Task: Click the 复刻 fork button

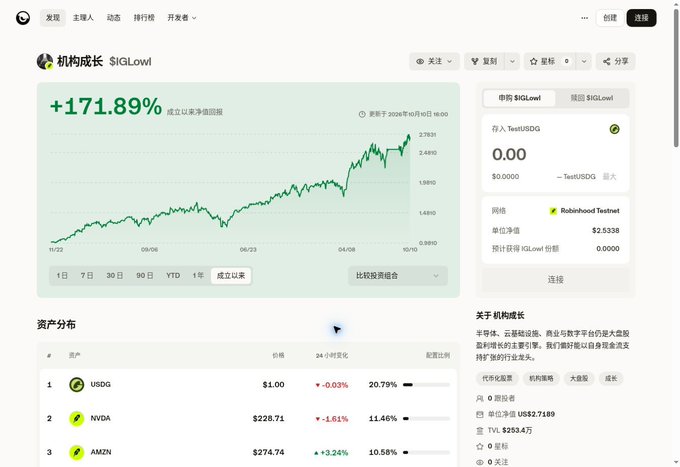Action: point(484,62)
